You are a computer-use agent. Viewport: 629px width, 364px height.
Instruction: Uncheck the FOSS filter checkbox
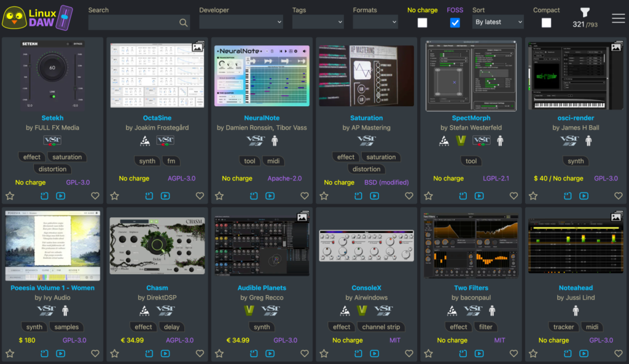click(455, 23)
